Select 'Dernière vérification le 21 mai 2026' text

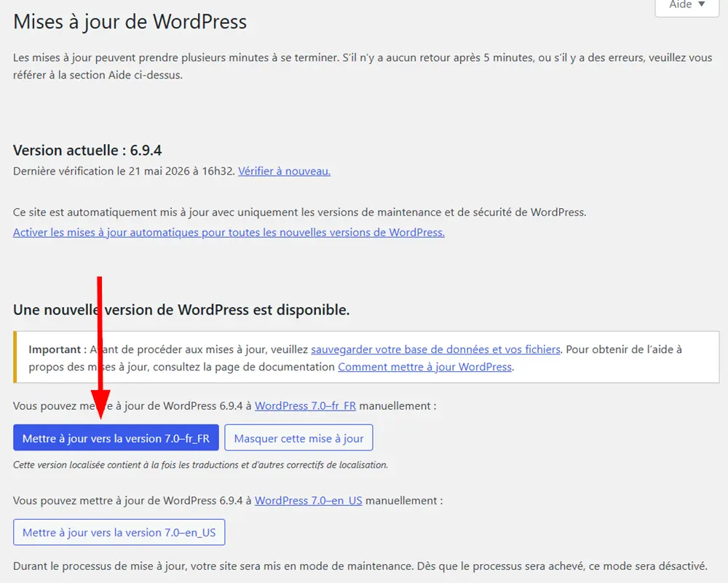101,171
